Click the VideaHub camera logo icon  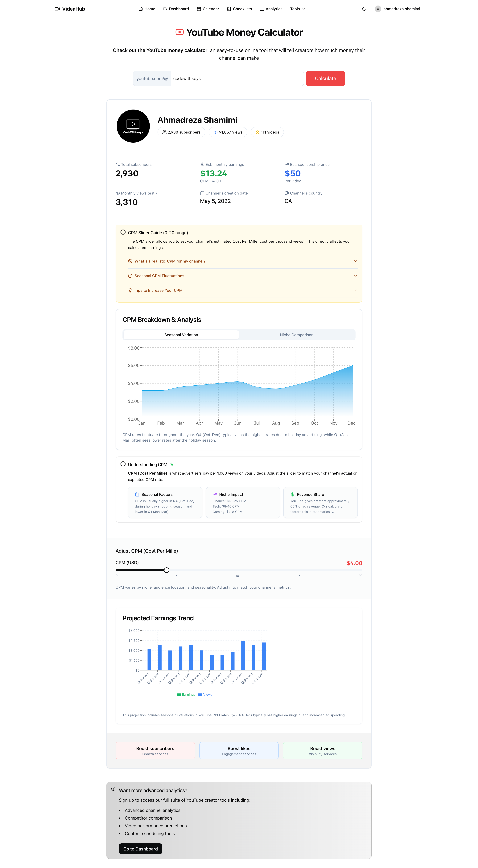click(x=57, y=9)
